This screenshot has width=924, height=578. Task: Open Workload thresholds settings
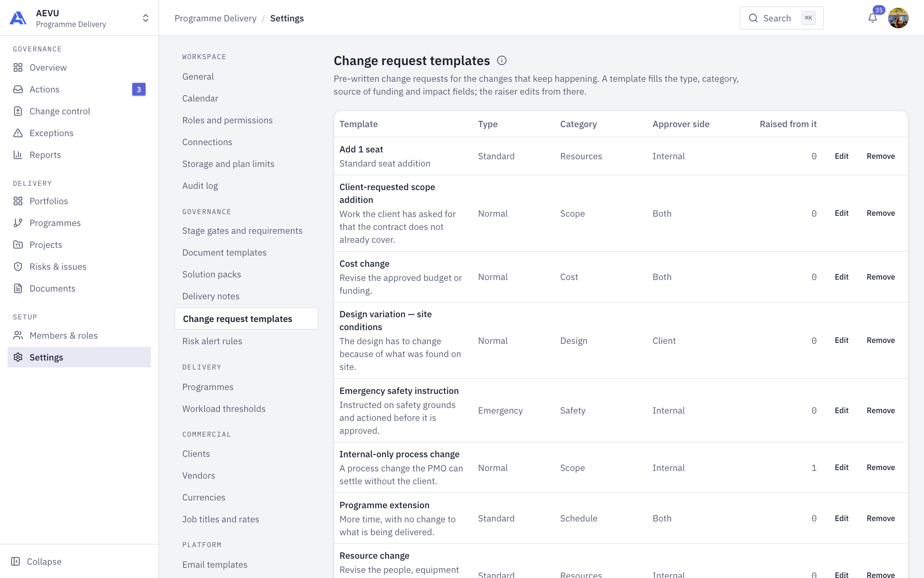point(224,409)
